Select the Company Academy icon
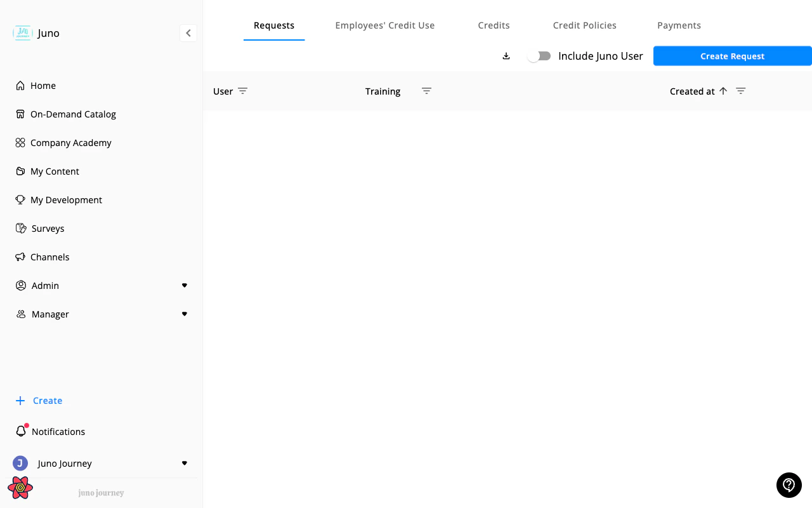 click(20, 142)
